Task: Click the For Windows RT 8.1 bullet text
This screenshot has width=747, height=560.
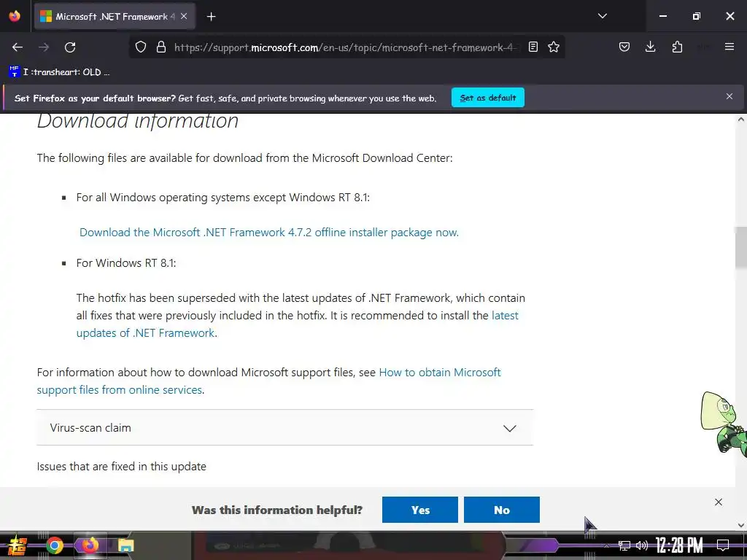Action: pyautogui.click(x=126, y=262)
